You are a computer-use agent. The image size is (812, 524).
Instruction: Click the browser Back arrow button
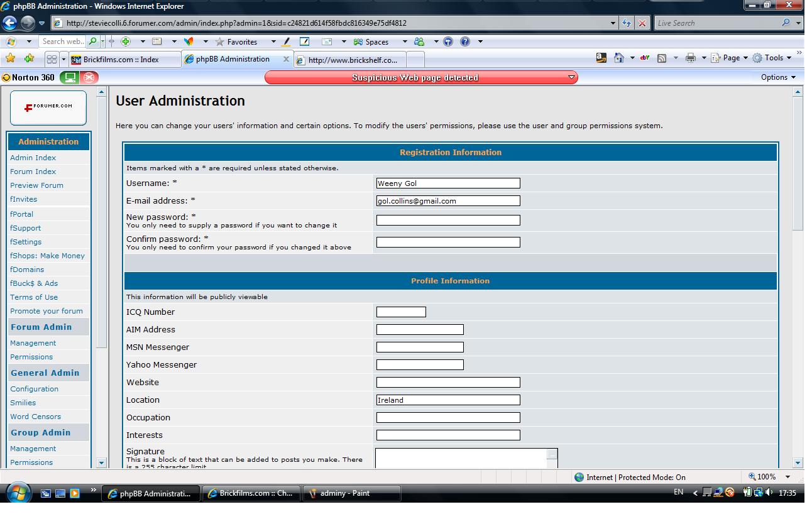click(x=9, y=23)
